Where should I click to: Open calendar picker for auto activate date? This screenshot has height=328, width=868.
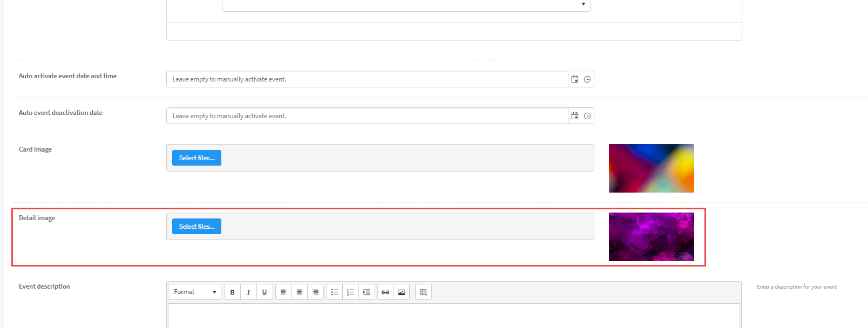[575, 79]
